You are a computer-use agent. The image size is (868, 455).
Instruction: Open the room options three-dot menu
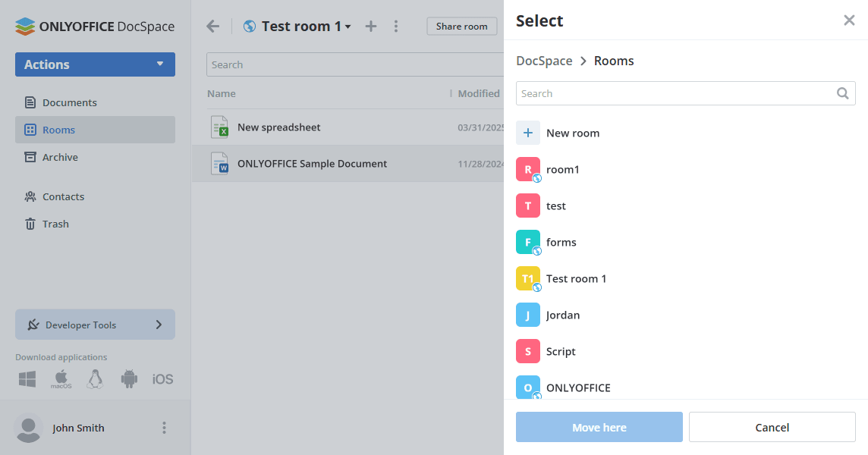point(396,26)
